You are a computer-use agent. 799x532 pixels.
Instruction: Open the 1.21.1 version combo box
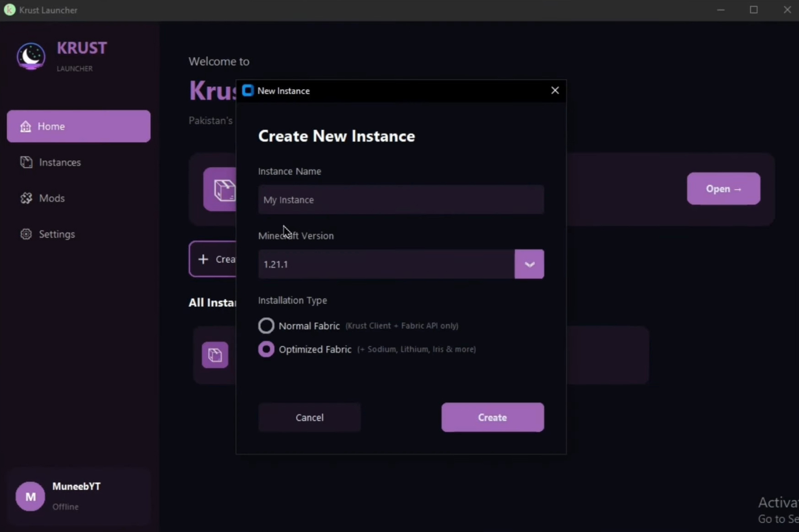[x=386, y=264]
